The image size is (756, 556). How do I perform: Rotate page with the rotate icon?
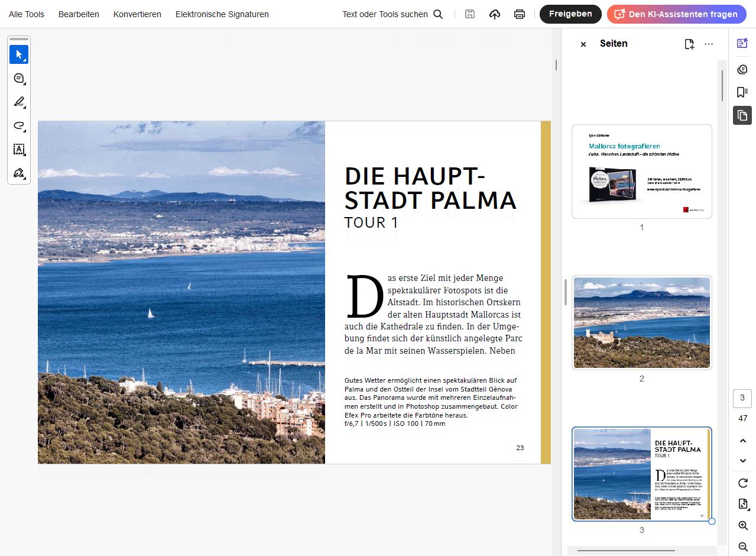(743, 483)
